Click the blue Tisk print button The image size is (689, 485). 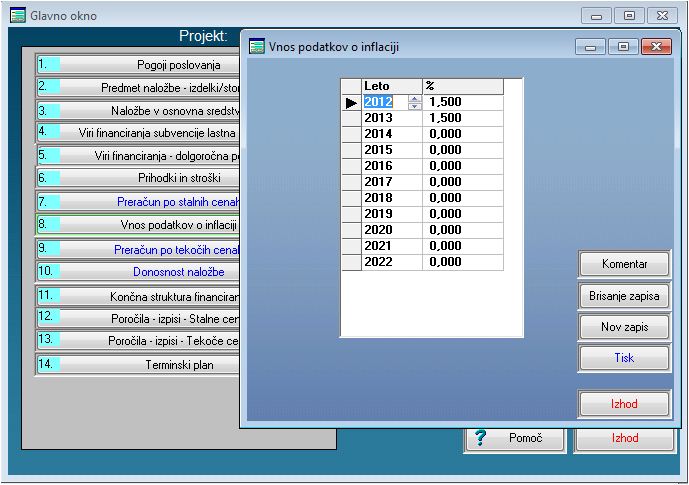tap(624, 357)
